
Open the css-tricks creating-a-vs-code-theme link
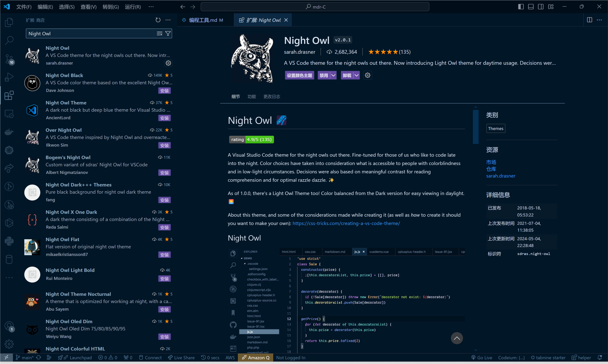(346, 223)
